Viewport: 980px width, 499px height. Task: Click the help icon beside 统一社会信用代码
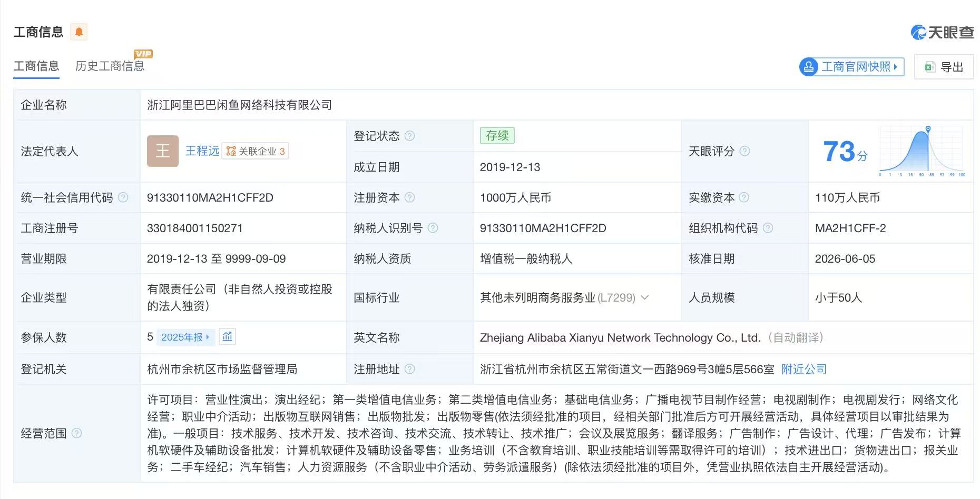(x=123, y=197)
